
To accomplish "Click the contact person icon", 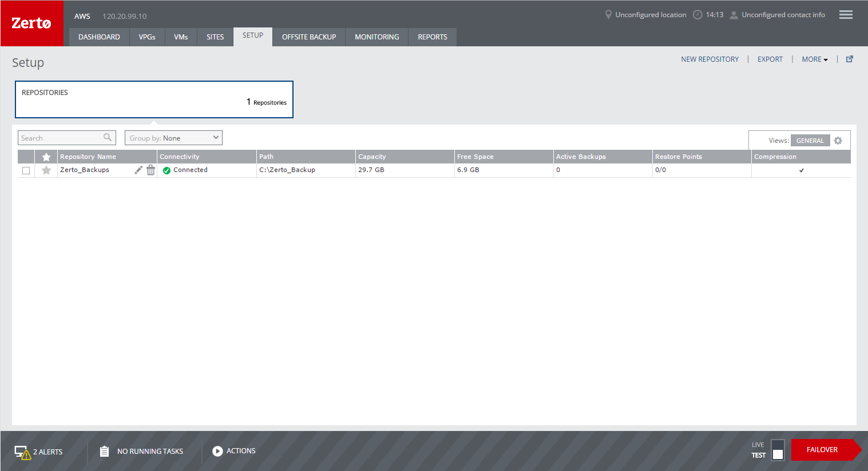I will (x=734, y=15).
